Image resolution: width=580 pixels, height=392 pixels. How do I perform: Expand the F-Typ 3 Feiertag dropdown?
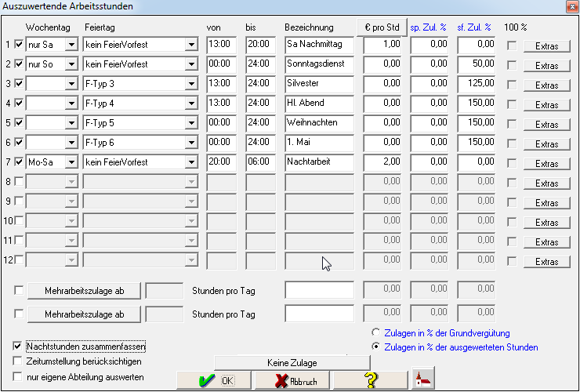191,84
